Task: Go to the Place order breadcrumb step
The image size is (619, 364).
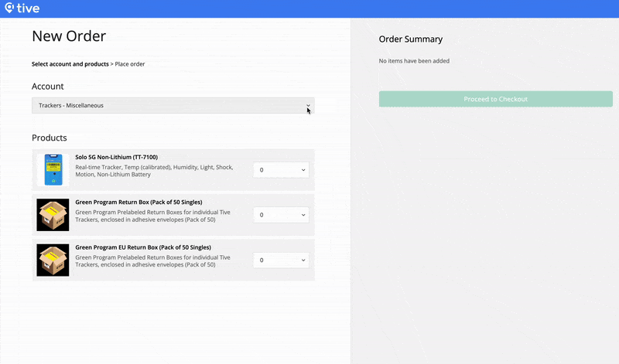Action: coord(130,64)
